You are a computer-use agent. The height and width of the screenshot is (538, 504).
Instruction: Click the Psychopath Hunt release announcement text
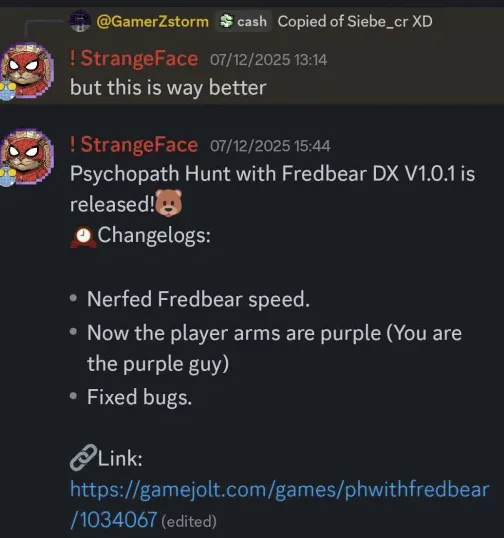click(x=272, y=189)
